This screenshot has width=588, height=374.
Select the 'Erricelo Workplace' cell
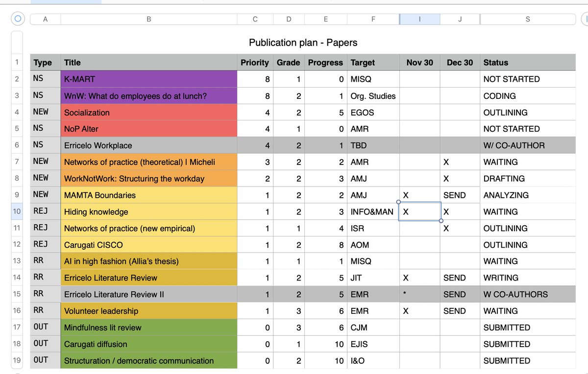(149, 145)
